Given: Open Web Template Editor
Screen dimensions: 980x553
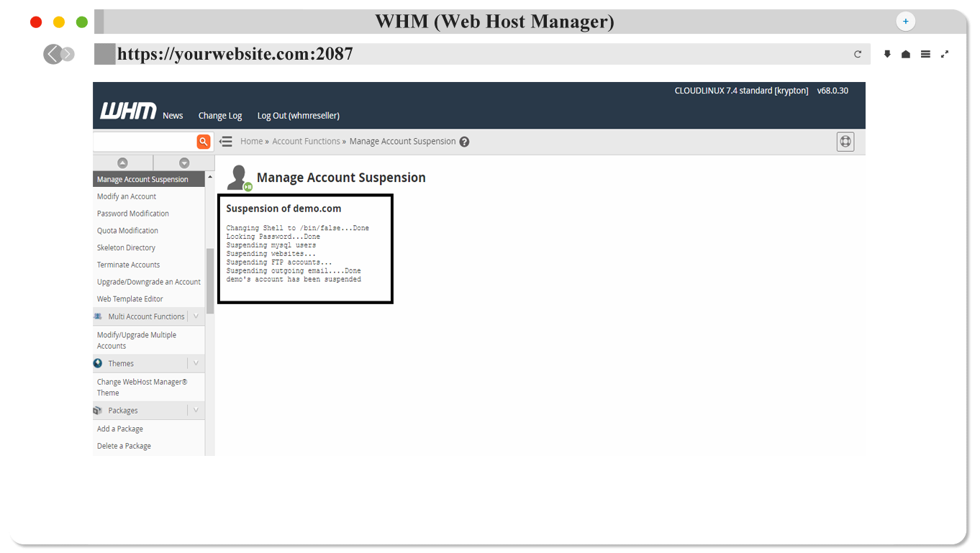Looking at the screenshot, I should [x=130, y=299].
